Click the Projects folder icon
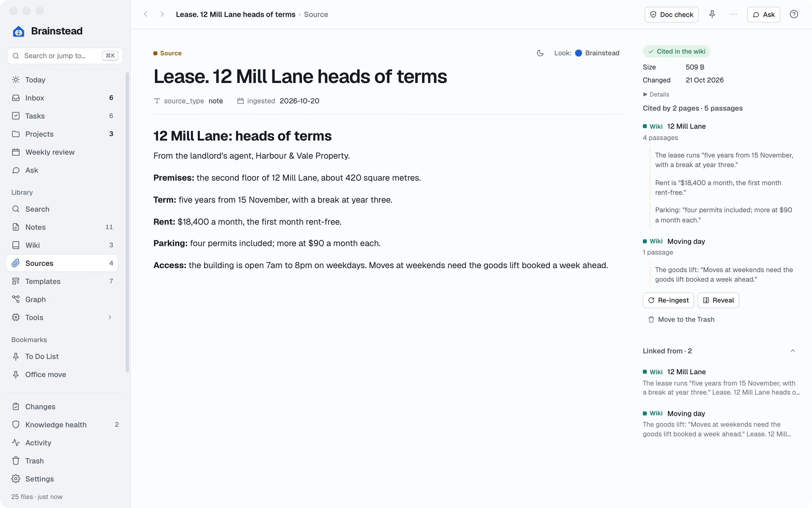Viewport: 812px width, 508px height. pyautogui.click(x=16, y=134)
